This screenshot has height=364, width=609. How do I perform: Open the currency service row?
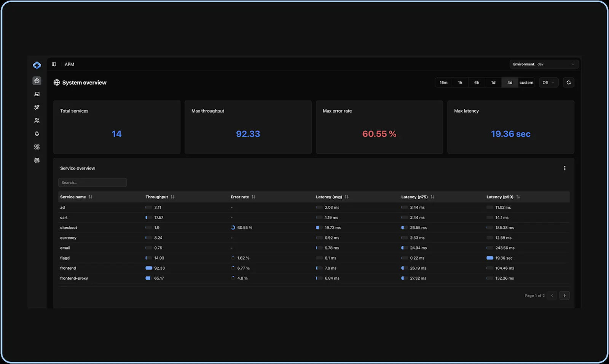(x=314, y=238)
